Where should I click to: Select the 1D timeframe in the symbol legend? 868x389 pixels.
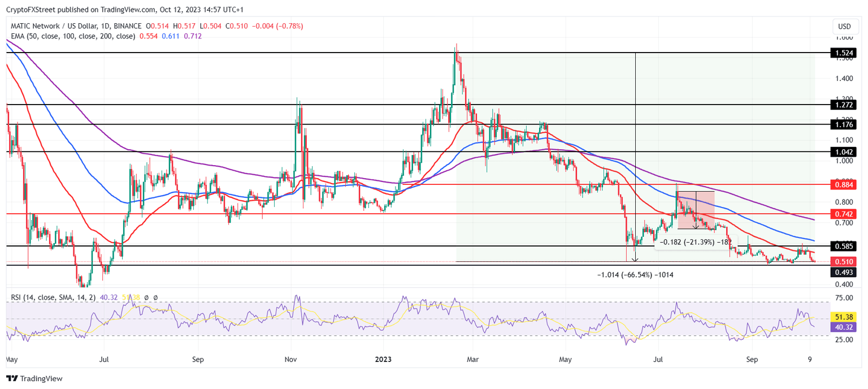[x=104, y=25]
